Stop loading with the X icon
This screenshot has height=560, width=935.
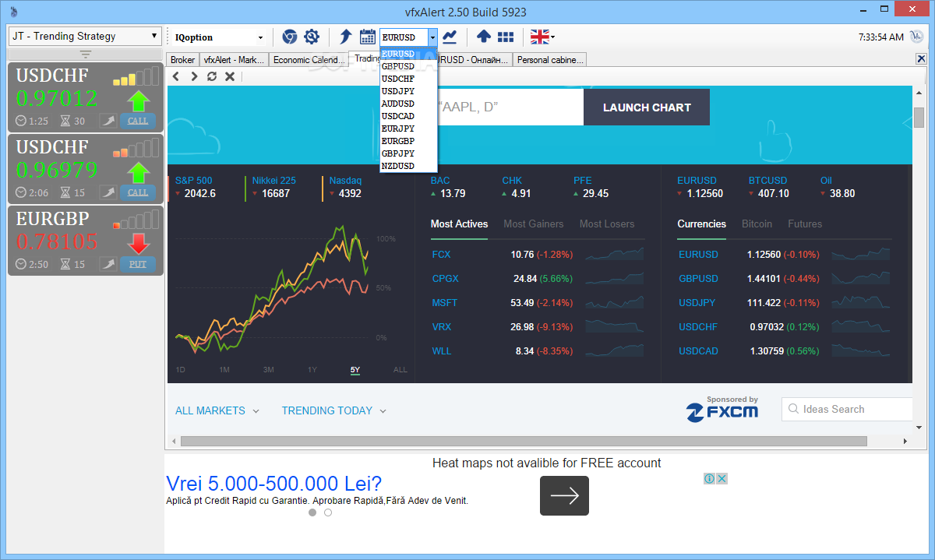(x=230, y=76)
